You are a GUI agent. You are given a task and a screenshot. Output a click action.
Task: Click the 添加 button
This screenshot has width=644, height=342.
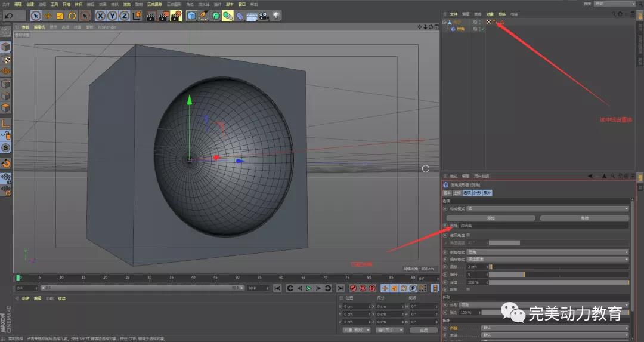pos(491,218)
